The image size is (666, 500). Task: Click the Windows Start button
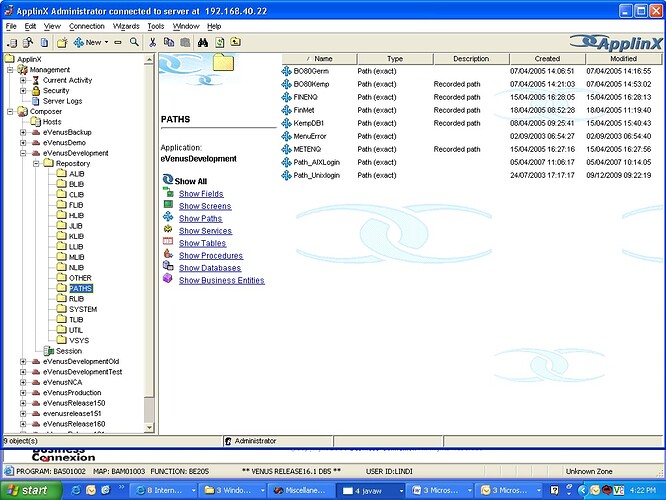(x=30, y=490)
